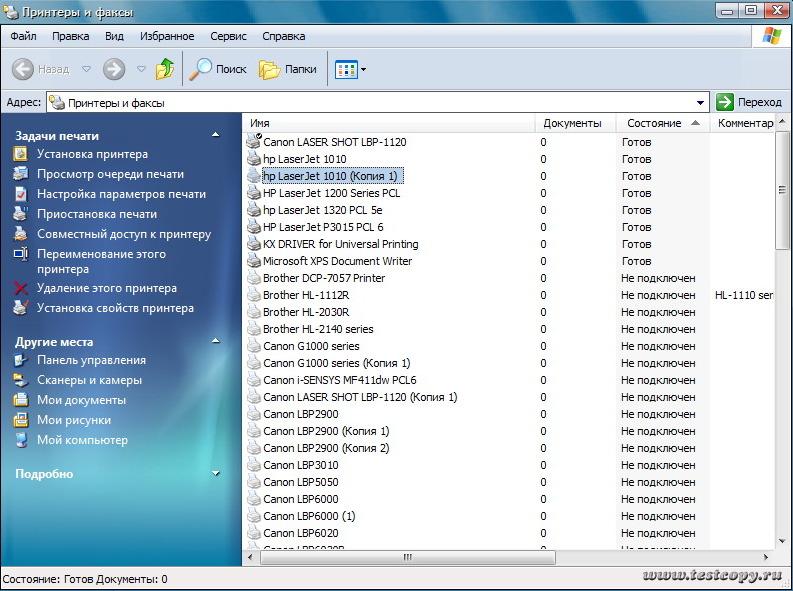Viewport: 793px width, 591px height.
Task: Collapse the Задачи печати section
Action: pos(216,135)
